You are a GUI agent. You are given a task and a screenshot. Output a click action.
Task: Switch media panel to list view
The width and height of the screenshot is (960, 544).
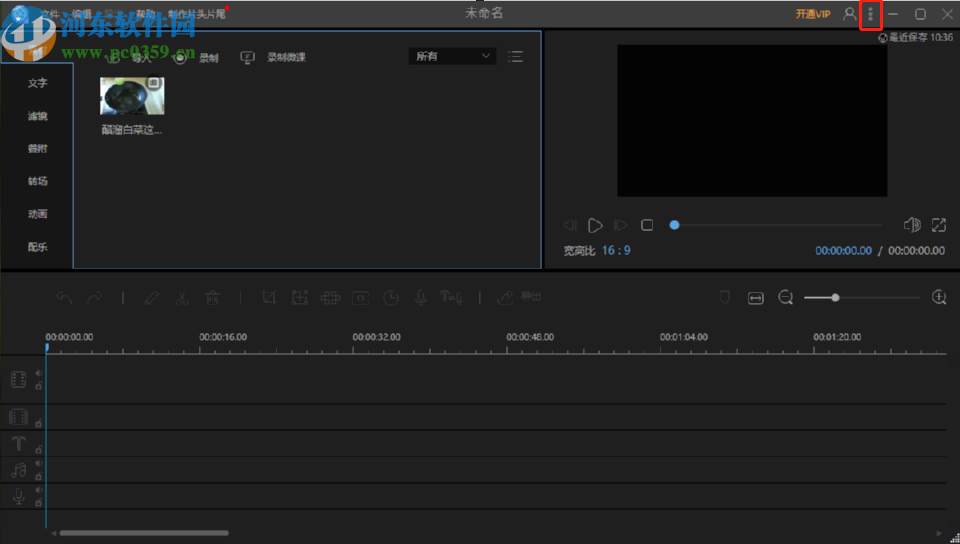(515, 57)
